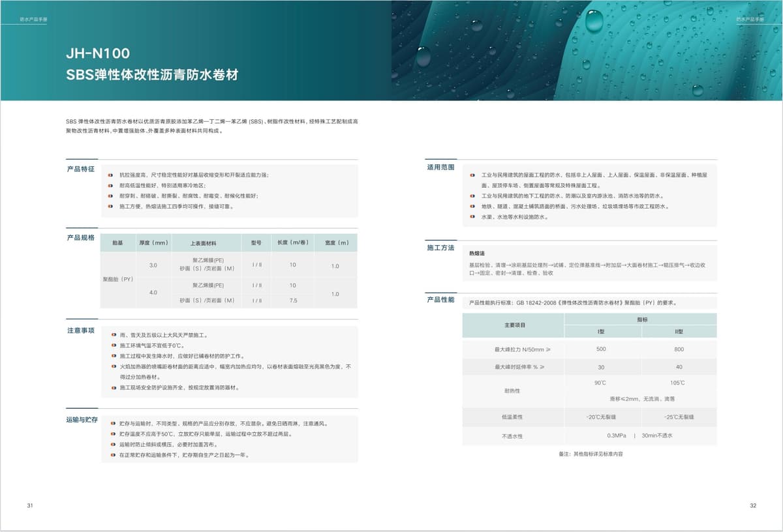The width and height of the screenshot is (783, 532).
Task: Click the thickness cell "4.0"
Action: 153,293
